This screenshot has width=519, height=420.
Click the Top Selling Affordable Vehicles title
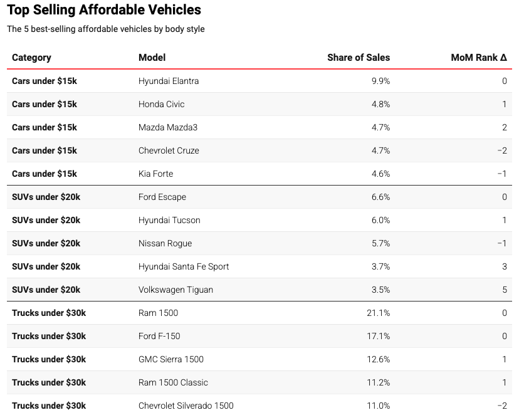(104, 9)
